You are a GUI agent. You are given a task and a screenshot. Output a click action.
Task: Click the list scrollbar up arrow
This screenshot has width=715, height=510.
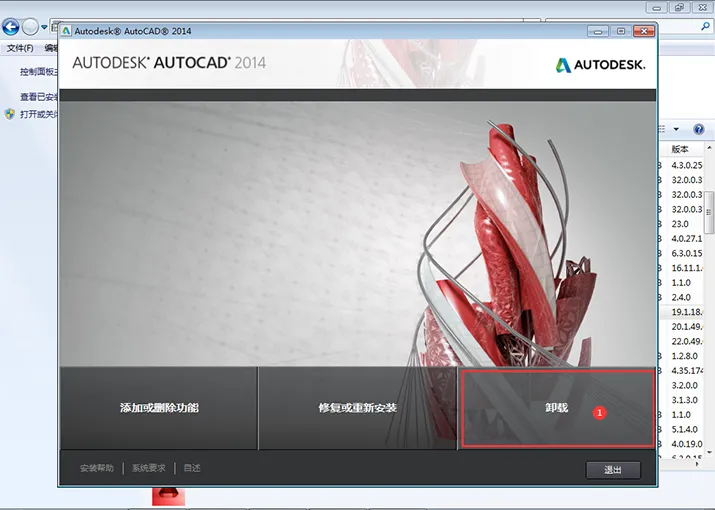(709, 147)
